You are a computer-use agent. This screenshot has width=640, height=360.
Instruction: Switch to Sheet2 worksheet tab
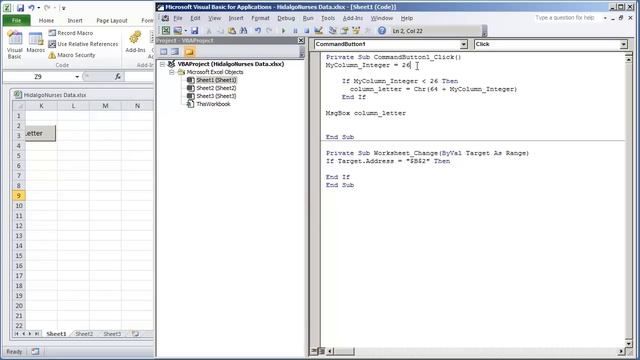[84, 334]
